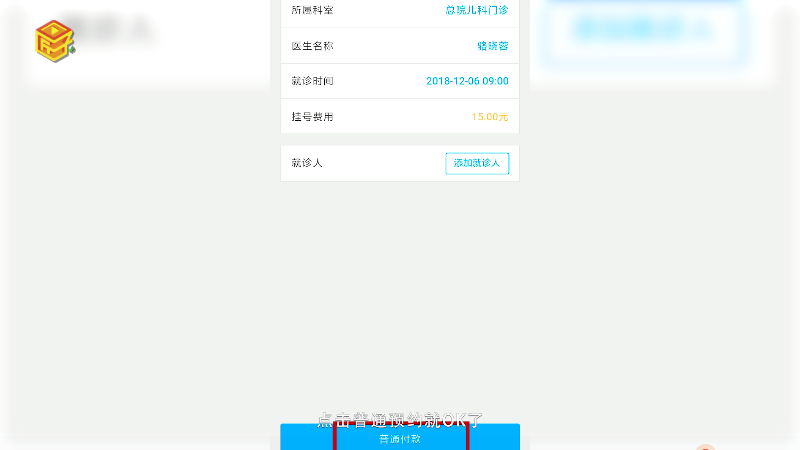Click the 就诊时间 label

click(x=312, y=81)
